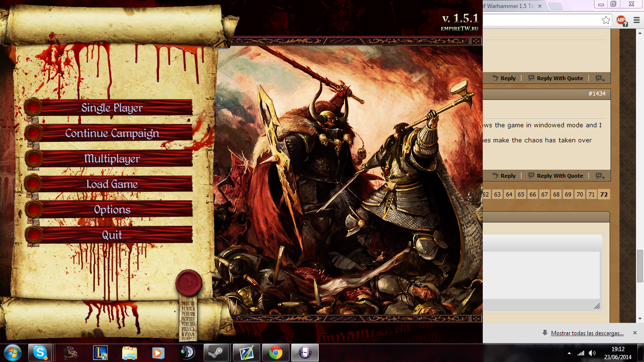This screenshot has width=644, height=362.
Task: Click browser vertical scrollbar thumb
Action: [x=640, y=266]
